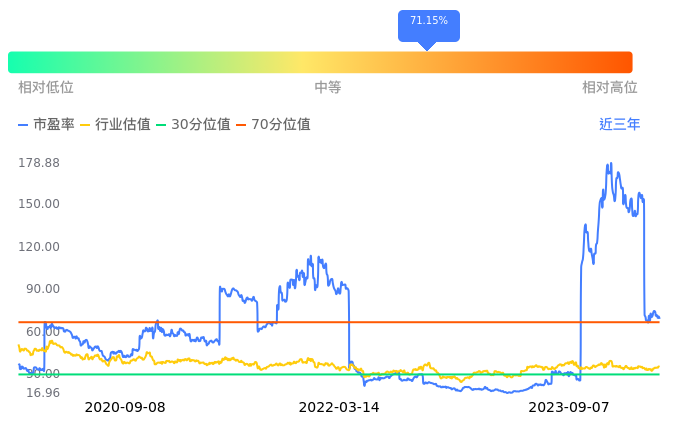686x442 pixels.
Task: Open the 近三年 time range selector
Action: click(619, 125)
